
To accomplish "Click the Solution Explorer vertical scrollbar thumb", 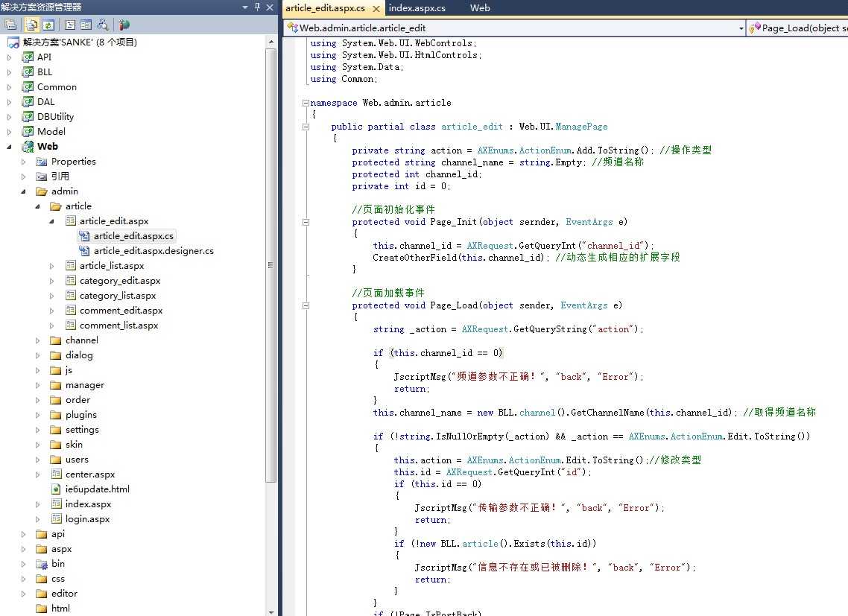I will pos(271,265).
